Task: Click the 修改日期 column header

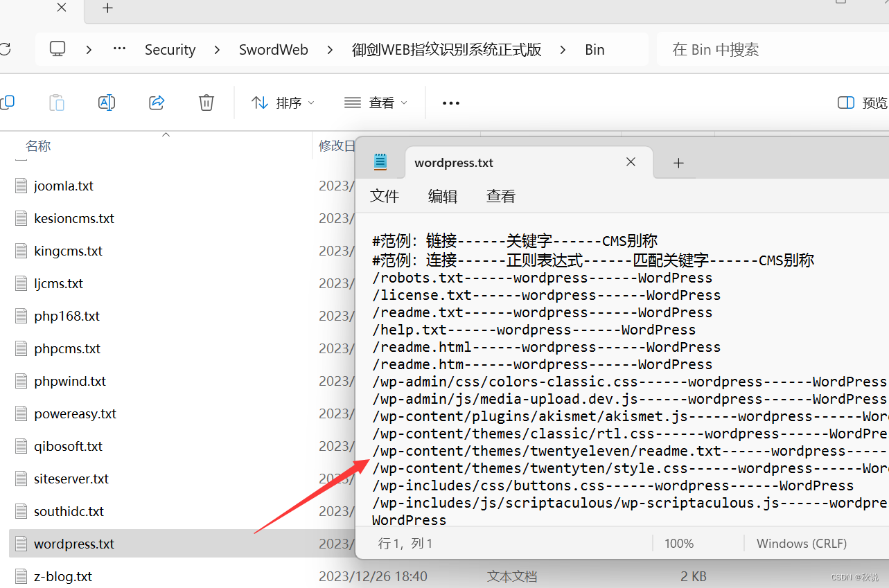Action: point(337,146)
